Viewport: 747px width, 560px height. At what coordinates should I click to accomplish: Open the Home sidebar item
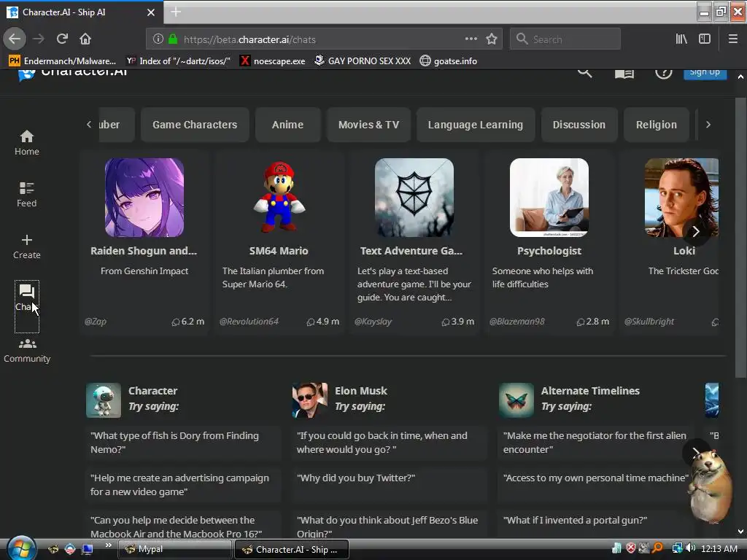(x=27, y=142)
